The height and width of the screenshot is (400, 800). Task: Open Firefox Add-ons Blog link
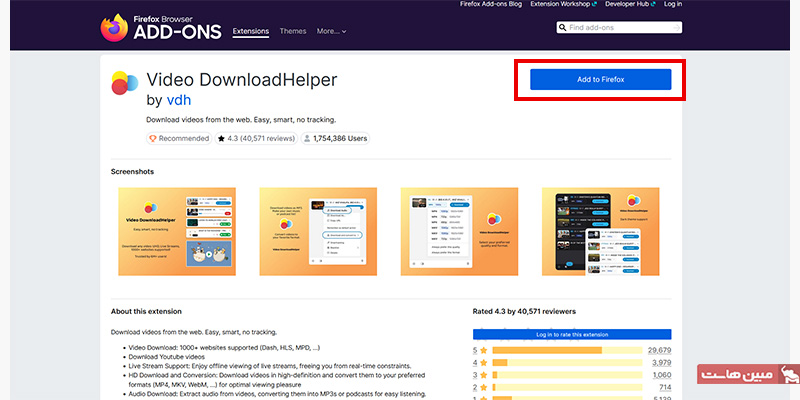pos(491,4)
